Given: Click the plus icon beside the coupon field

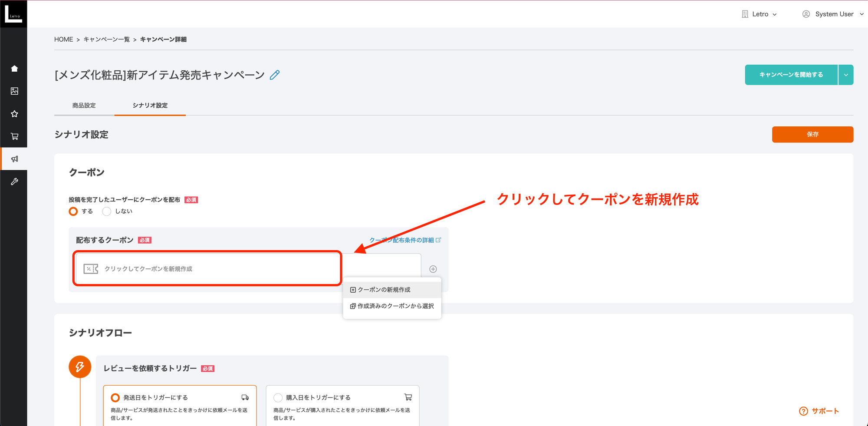Looking at the screenshot, I should pyautogui.click(x=433, y=268).
